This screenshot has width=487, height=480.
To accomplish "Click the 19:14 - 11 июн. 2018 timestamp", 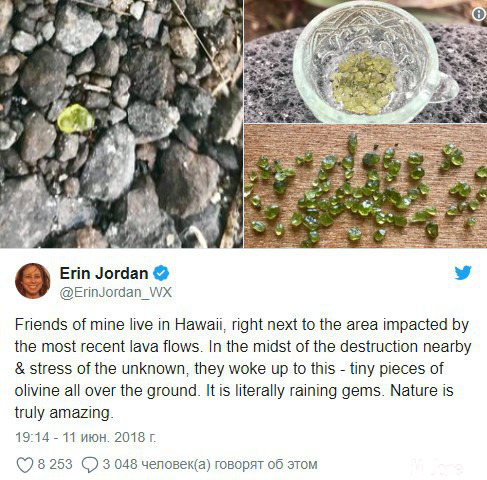I will [x=86, y=437].
